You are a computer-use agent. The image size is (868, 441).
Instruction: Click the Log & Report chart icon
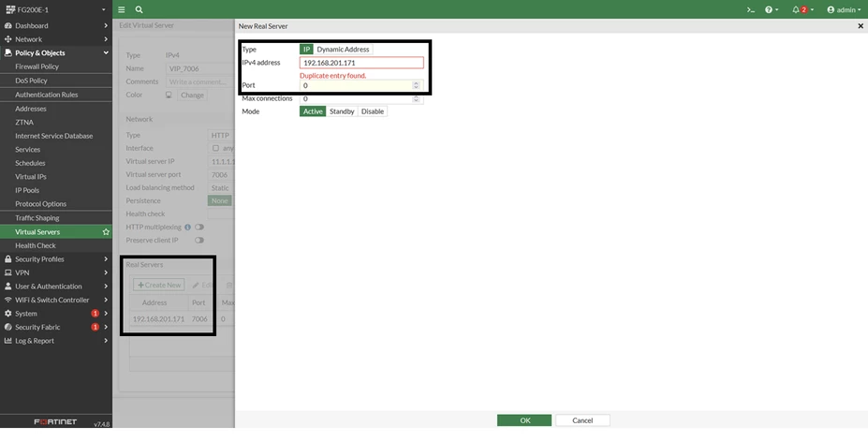coord(7,341)
